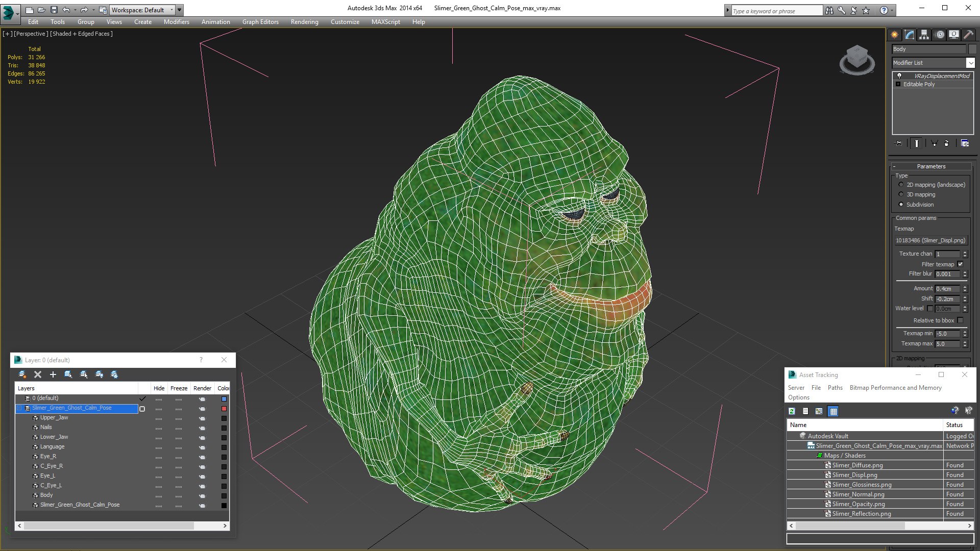Click Make Unique icon under modifier stack
Screen dimensions: 980x551
click(934, 143)
